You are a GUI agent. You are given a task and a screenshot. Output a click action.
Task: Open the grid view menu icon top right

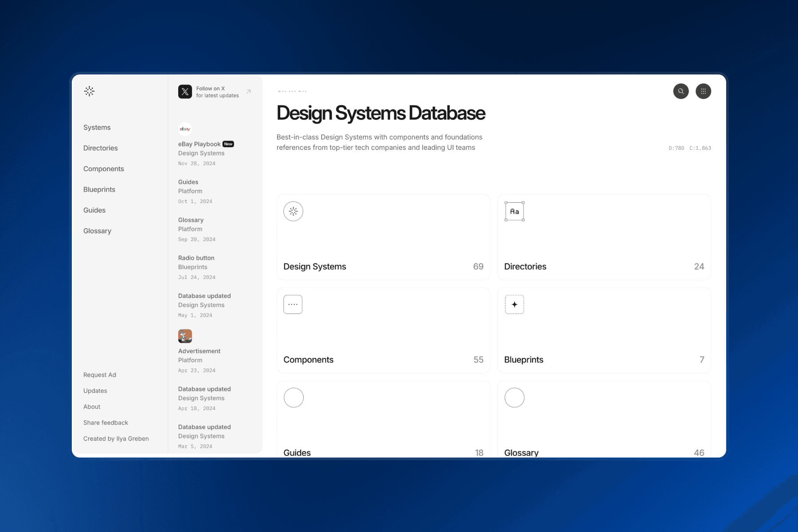pos(704,91)
